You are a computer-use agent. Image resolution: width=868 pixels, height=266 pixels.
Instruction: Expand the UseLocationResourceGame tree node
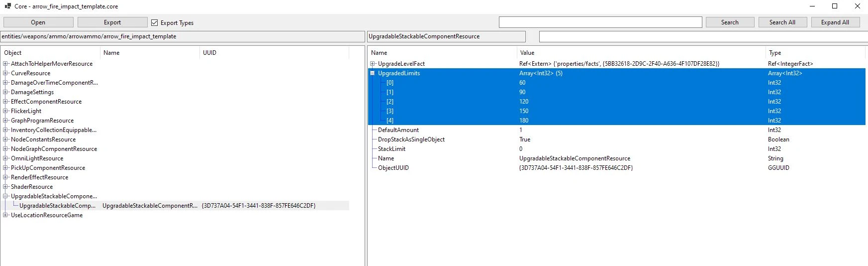pos(5,215)
